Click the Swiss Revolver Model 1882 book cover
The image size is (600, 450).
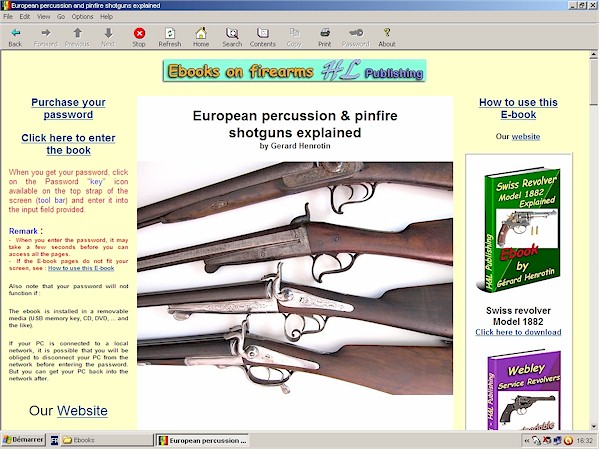pyautogui.click(x=519, y=230)
